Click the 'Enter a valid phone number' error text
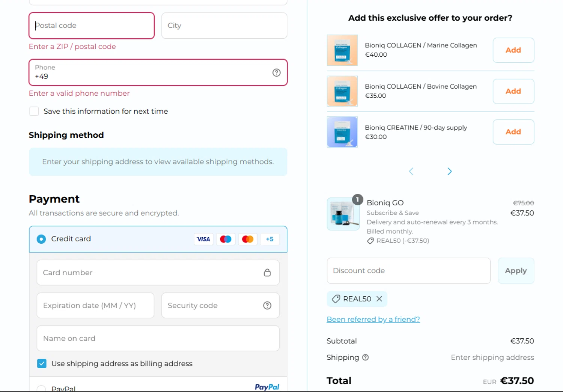 tap(79, 93)
